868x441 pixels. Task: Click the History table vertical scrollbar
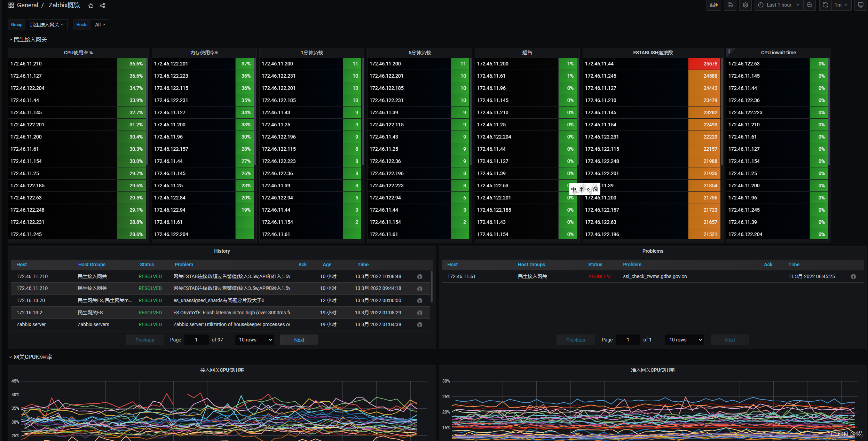coord(432,286)
